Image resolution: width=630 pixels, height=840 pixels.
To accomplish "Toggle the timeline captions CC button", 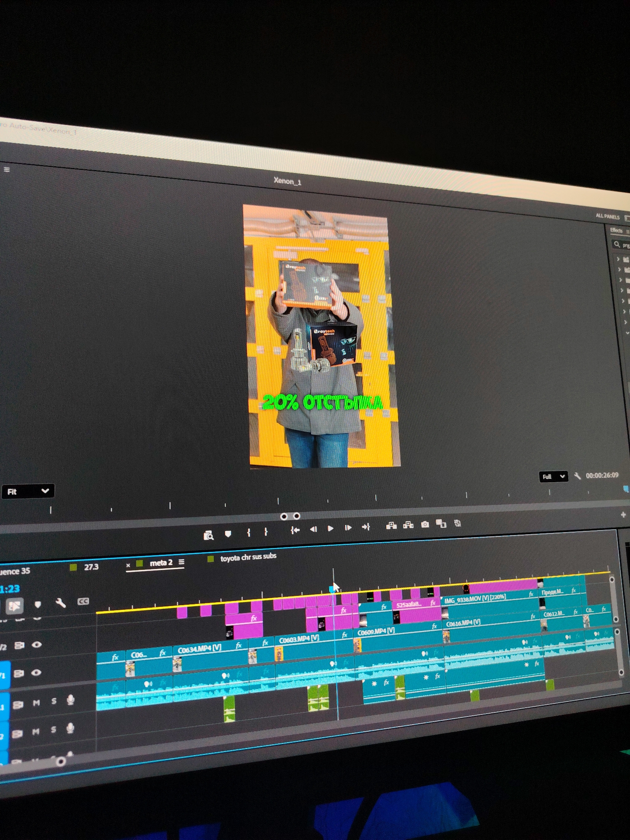I will click(x=83, y=601).
